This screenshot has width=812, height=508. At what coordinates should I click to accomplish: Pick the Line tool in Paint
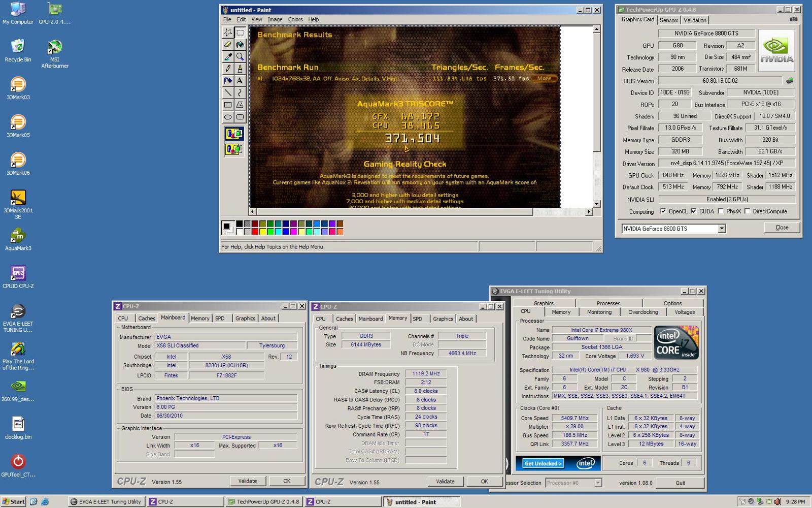click(x=228, y=92)
